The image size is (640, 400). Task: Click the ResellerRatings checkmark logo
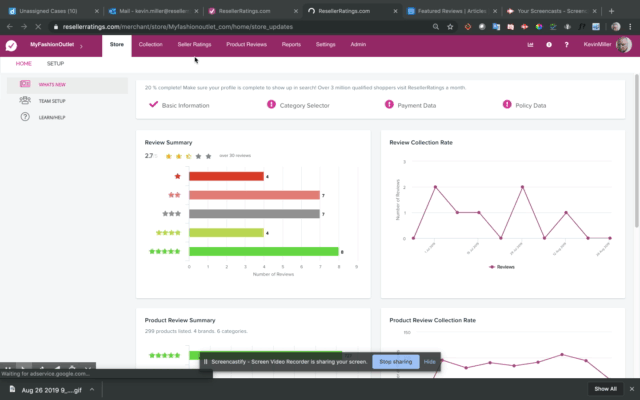tap(11, 45)
